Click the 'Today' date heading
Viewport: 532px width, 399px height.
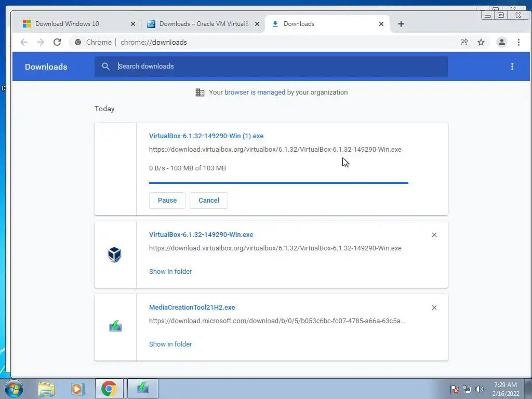click(x=104, y=109)
